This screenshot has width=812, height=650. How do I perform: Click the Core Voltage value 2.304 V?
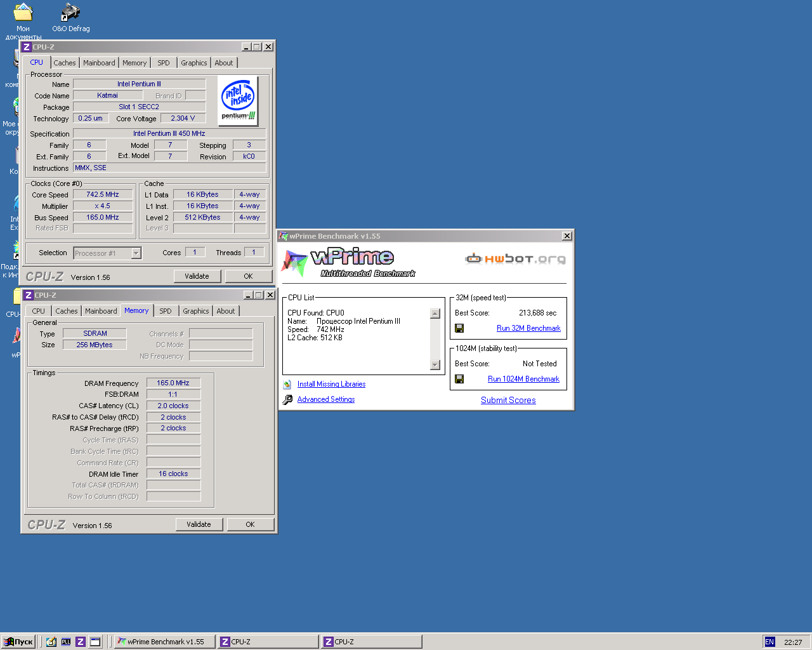(x=183, y=118)
